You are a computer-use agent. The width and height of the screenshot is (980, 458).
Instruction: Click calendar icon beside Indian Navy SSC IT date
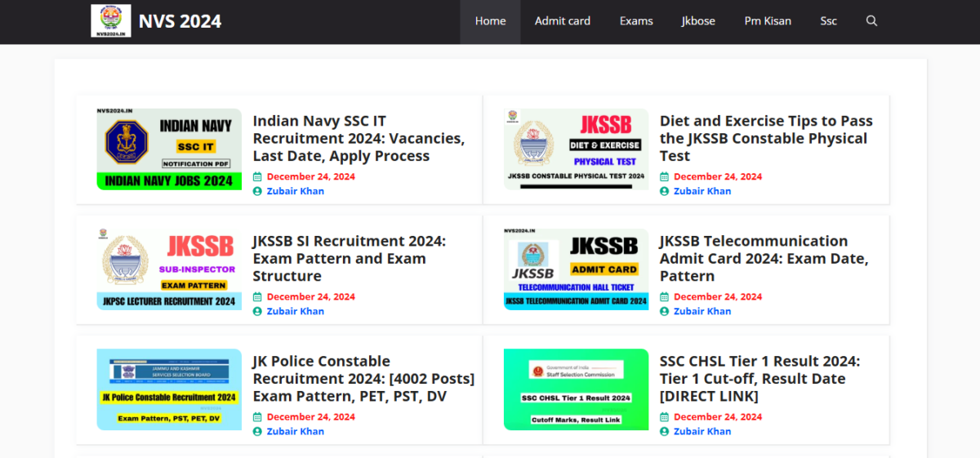[257, 176]
